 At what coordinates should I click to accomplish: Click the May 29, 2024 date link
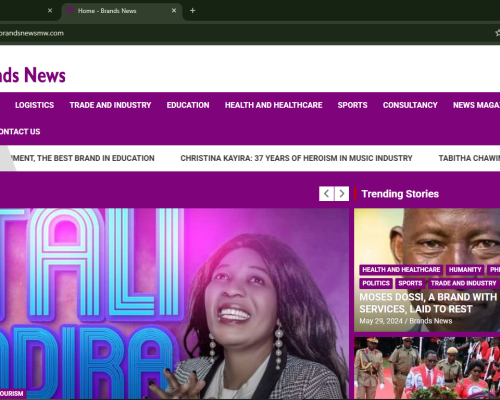381,321
